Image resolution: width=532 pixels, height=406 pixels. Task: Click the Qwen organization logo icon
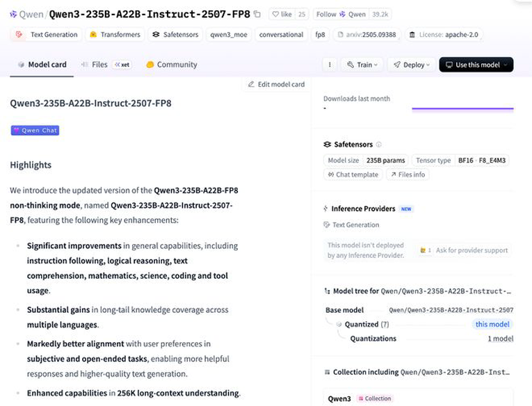(13, 14)
